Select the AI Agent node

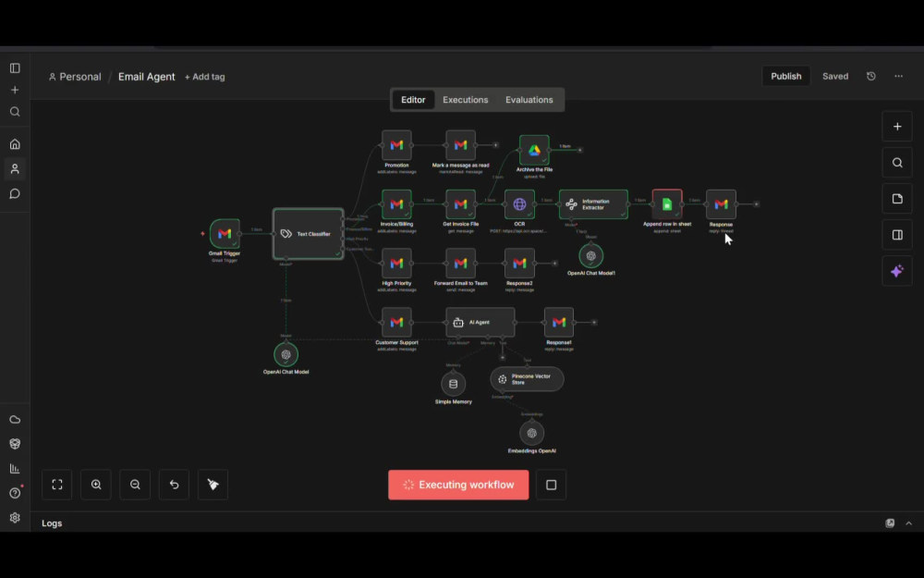[480, 322]
